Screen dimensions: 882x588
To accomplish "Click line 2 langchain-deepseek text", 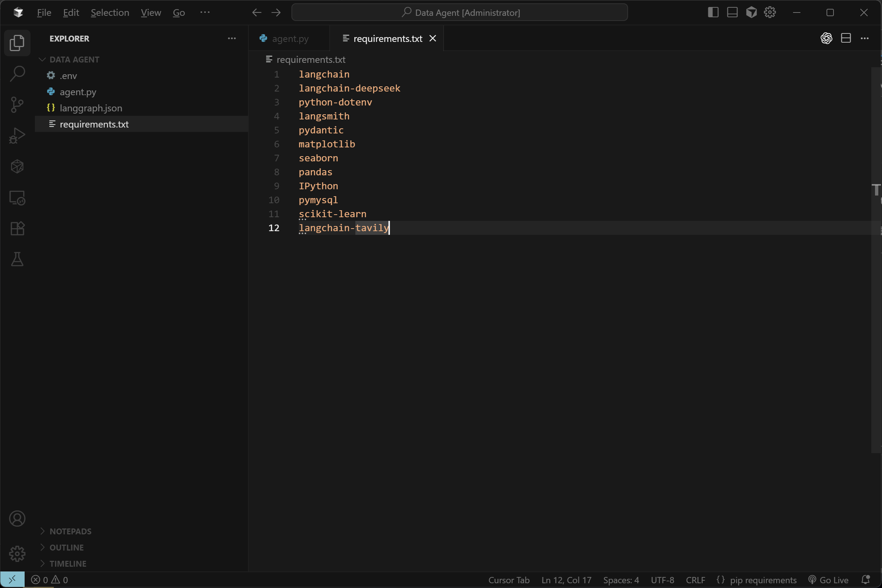I will pyautogui.click(x=349, y=88).
